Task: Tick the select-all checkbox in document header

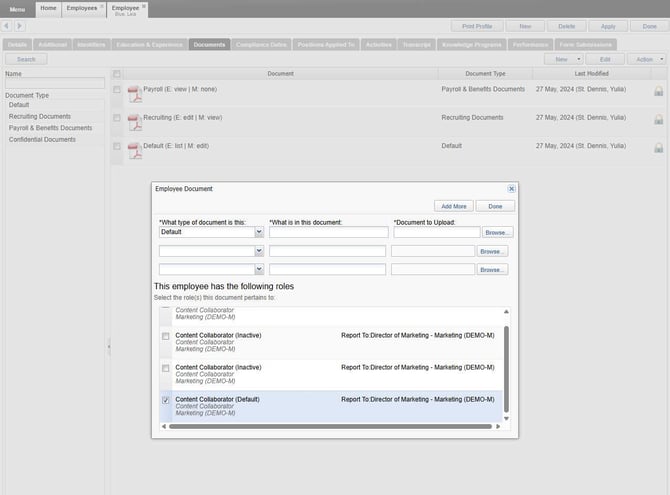Action: coord(117,74)
